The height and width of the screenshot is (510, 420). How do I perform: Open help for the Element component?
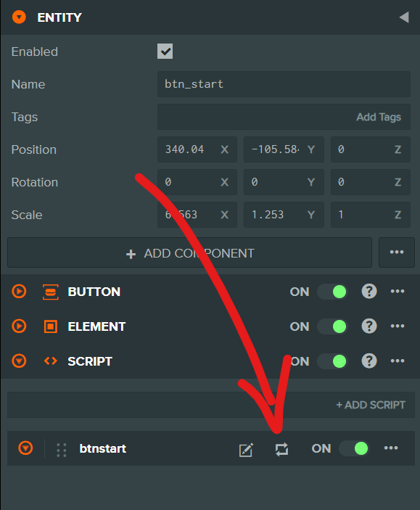(369, 326)
